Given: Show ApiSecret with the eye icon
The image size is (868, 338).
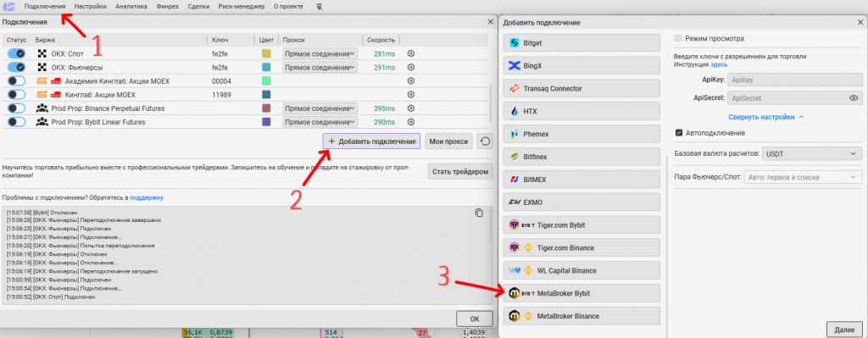Looking at the screenshot, I should [854, 98].
